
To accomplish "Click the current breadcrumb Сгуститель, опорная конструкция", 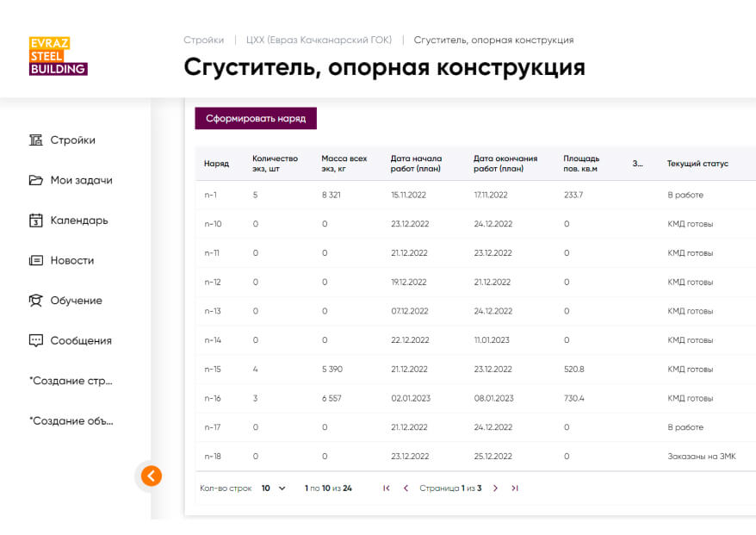I will (493, 40).
